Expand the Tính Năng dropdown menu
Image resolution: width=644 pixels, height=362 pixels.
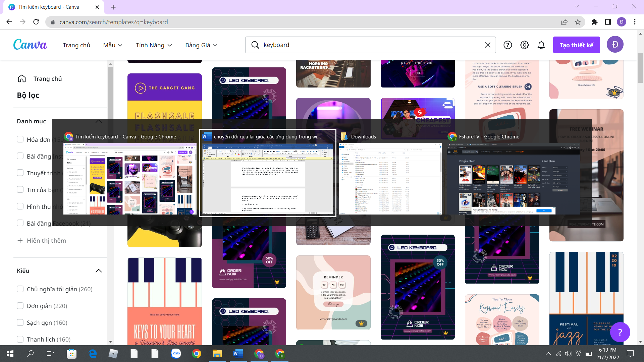154,45
